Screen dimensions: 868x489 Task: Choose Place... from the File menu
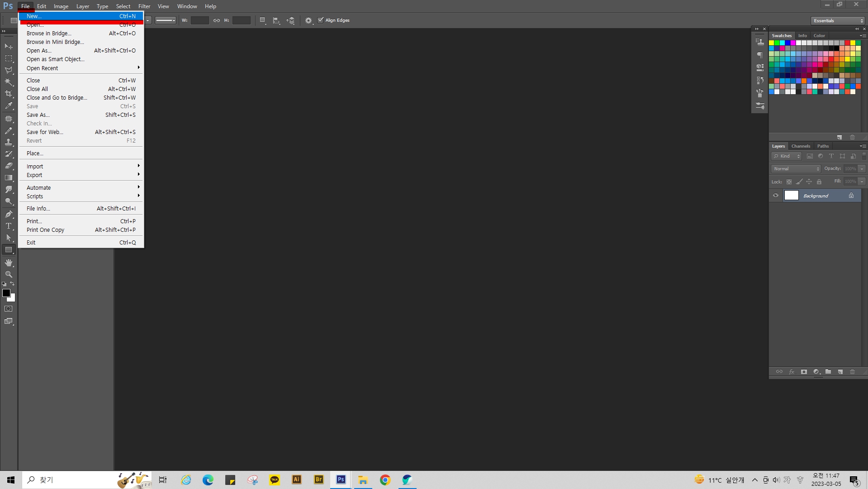pos(81,153)
